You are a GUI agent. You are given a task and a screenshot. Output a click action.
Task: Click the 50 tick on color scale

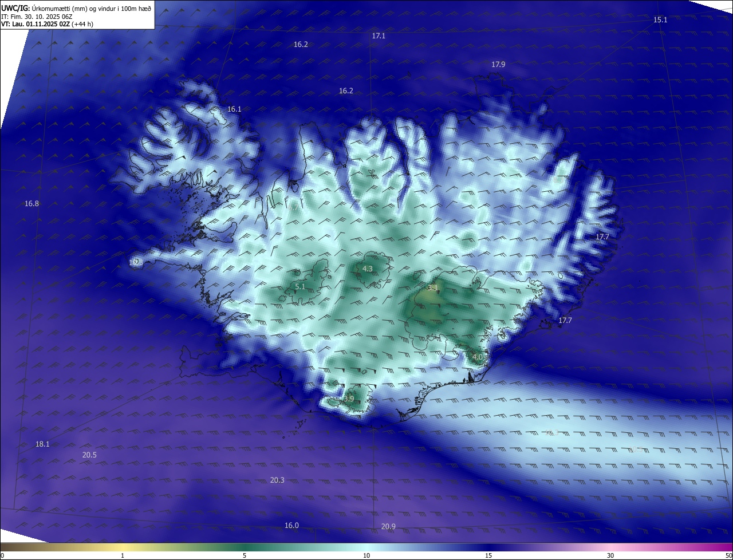coord(728,555)
